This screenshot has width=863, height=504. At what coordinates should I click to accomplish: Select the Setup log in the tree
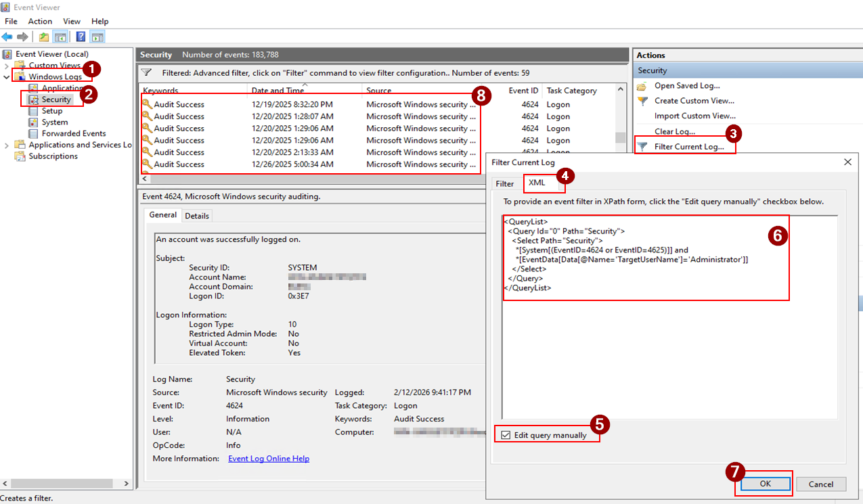tap(51, 110)
